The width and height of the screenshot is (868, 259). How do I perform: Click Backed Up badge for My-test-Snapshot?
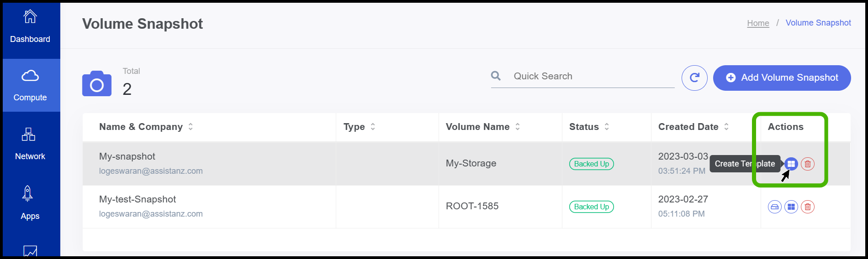coord(591,207)
